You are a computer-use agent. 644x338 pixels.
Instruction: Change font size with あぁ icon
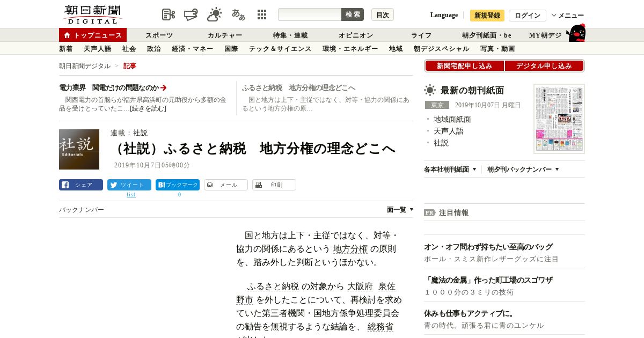pos(238,14)
